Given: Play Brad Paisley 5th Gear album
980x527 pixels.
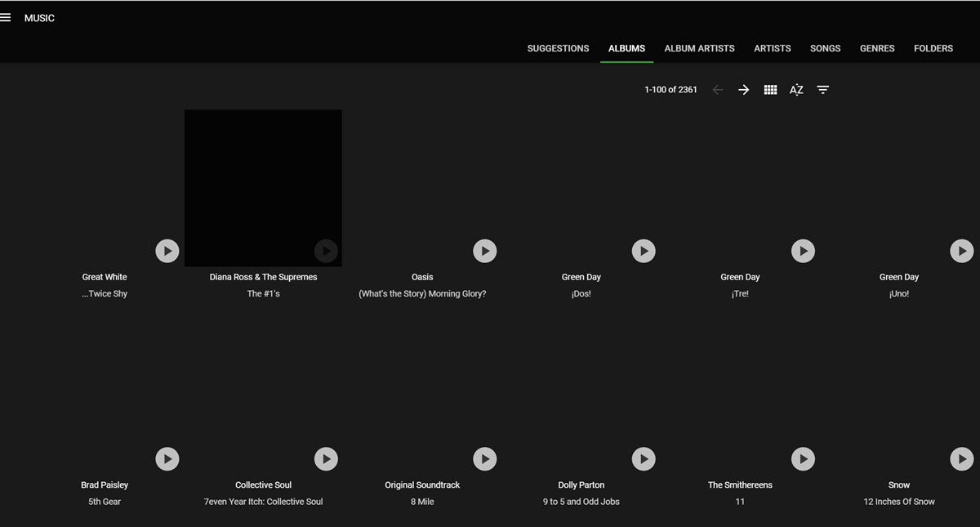Looking at the screenshot, I should coord(167,459).
